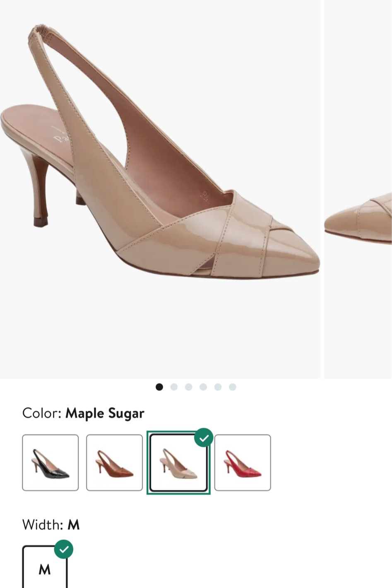
Task: Click the green checkmark on width M
Action: click(x=64, y=549)
